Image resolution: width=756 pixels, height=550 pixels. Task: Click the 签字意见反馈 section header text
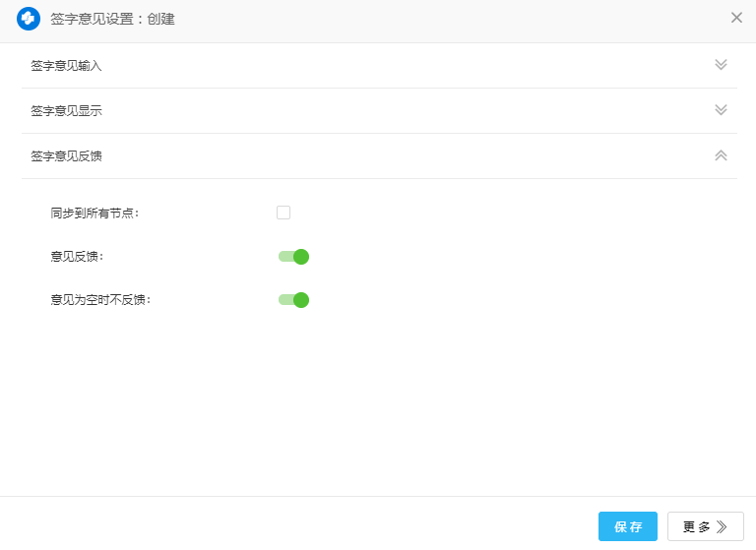click(x=66, y=156)
